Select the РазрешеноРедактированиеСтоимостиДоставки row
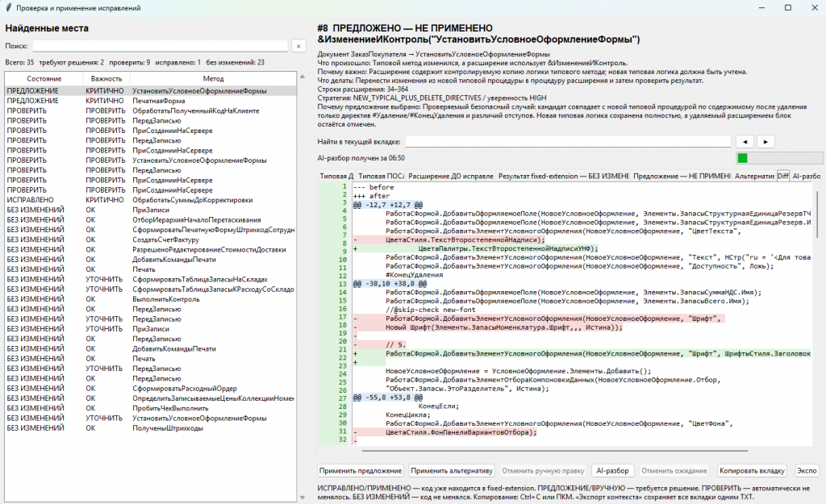Image resolution: width=826 pixels, height=504 pixels. (x=151, y=250)
